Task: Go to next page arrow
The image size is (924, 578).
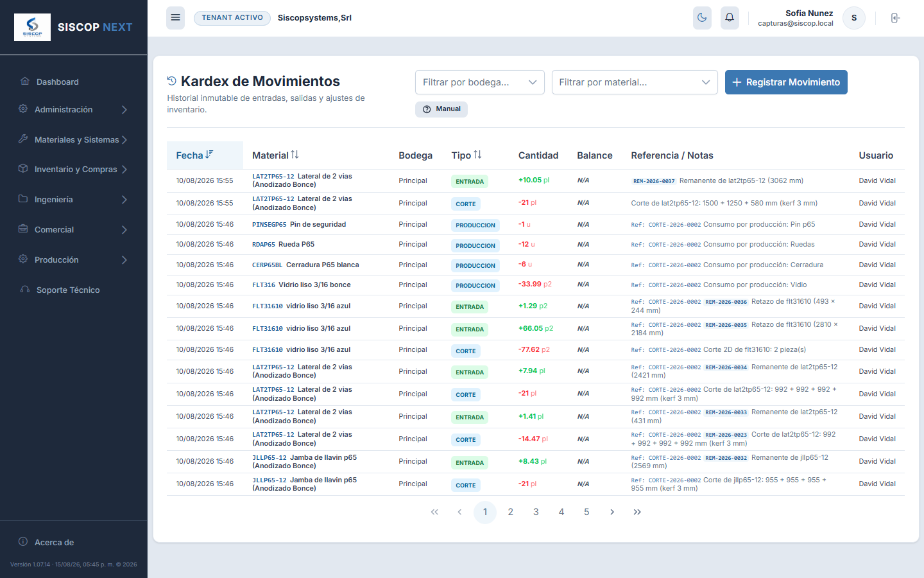Action: 612,512
